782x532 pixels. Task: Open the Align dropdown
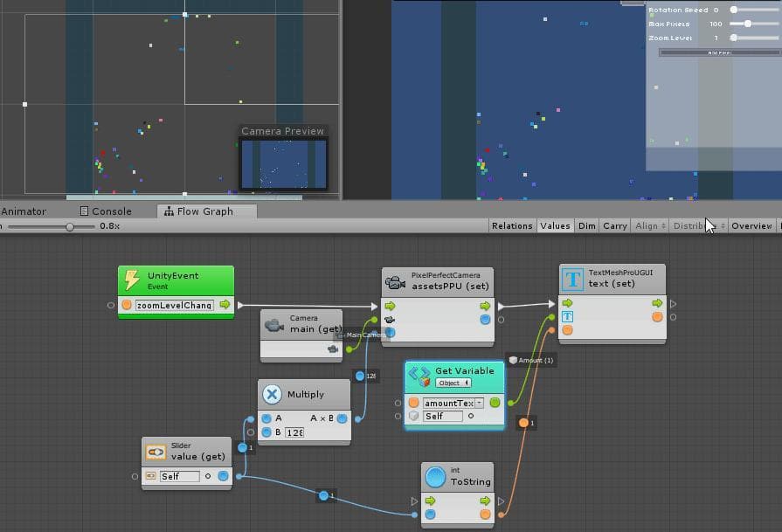click(x=650, y=226)
